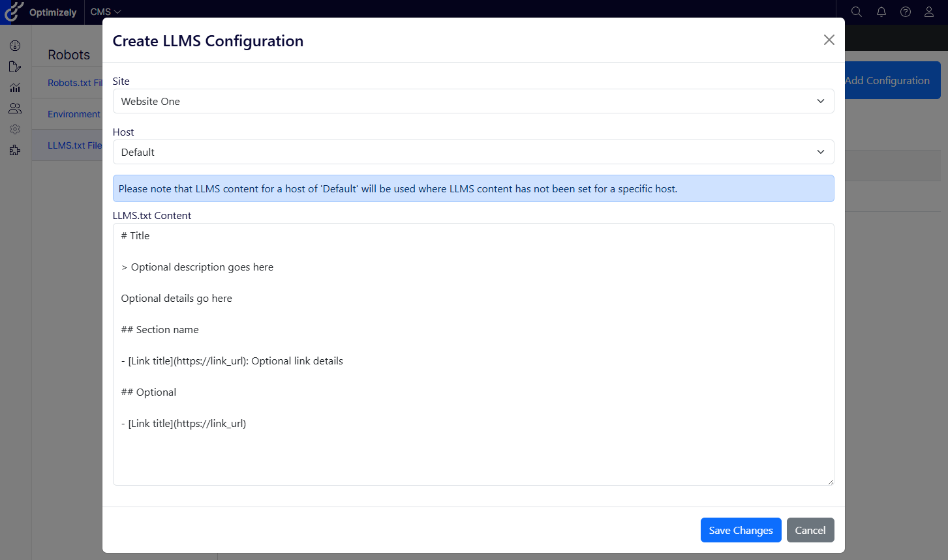Expand the Host dropdown showing Default
The image size is (948, 560).
473,152
